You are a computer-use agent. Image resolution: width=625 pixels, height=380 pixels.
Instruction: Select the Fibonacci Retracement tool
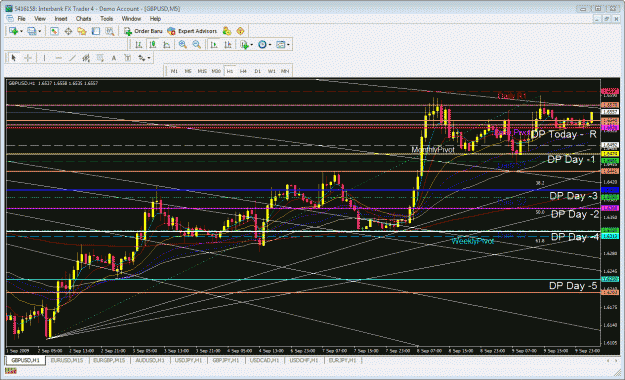click(x=100, y=58)
